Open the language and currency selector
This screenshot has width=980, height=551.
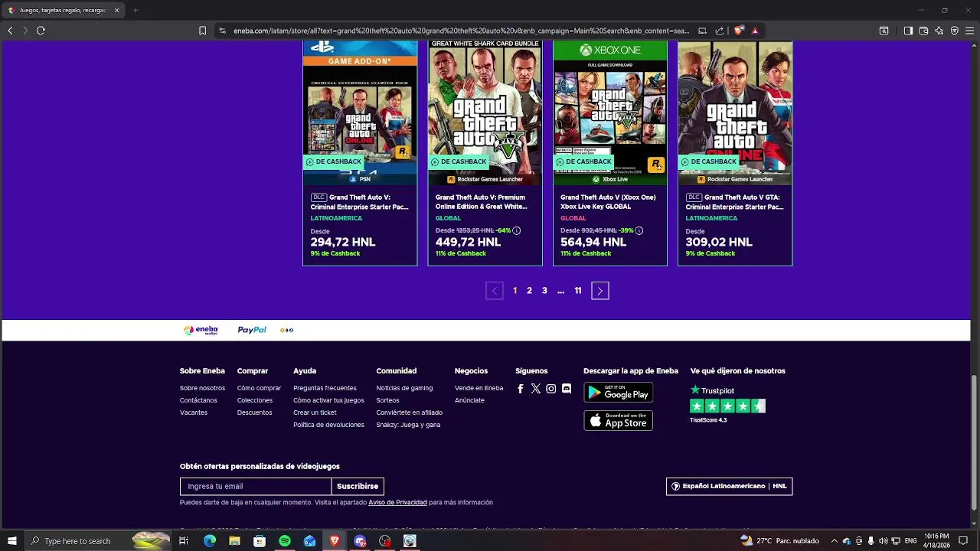(730, 486)
